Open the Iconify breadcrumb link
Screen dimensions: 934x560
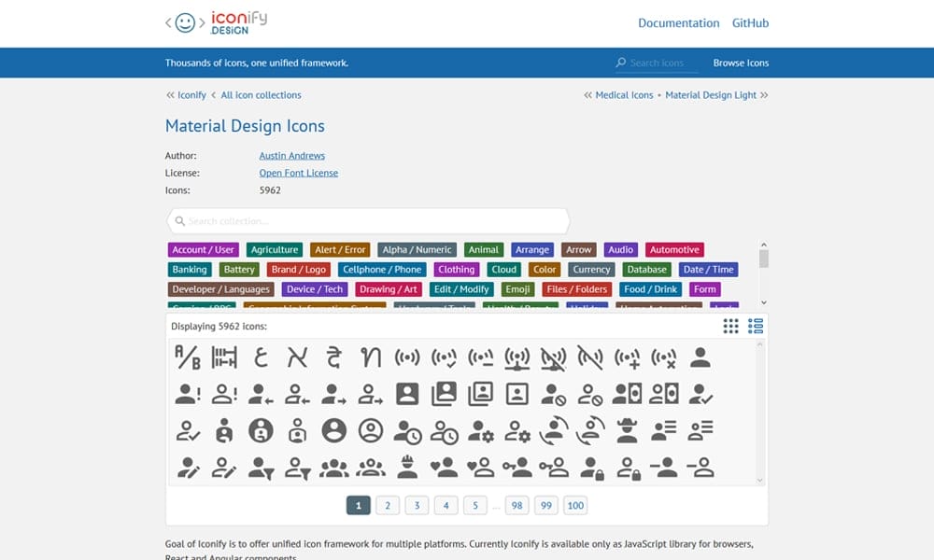(x=191, y=95)
